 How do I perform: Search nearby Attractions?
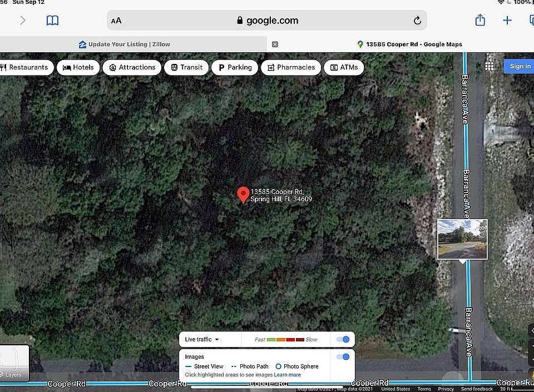click(132, 67)
